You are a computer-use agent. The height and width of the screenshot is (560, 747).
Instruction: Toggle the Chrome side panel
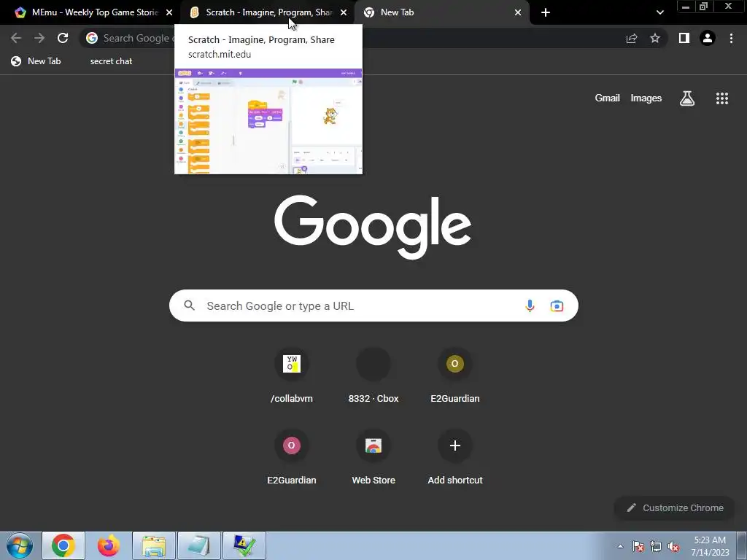pyautogui.click(x=684, y=38)
